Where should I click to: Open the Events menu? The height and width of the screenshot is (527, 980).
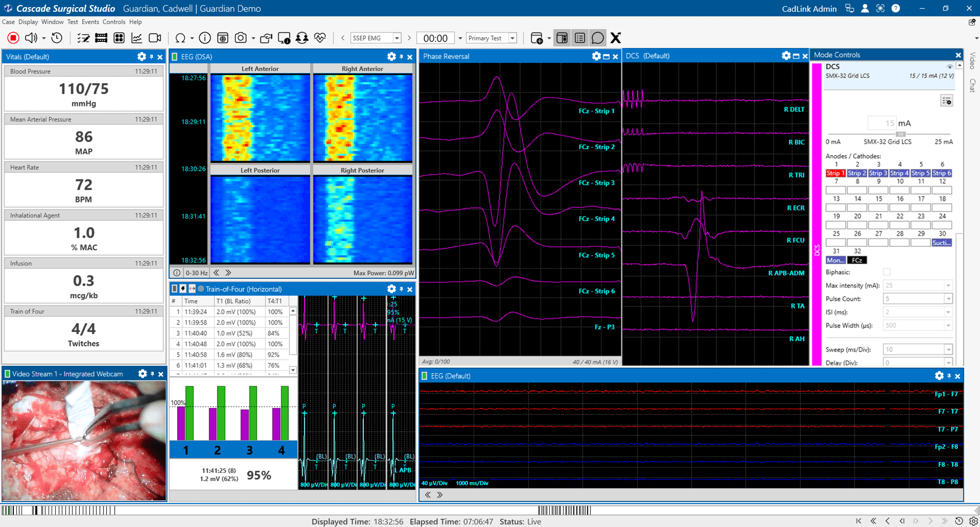tap(90, 22)
